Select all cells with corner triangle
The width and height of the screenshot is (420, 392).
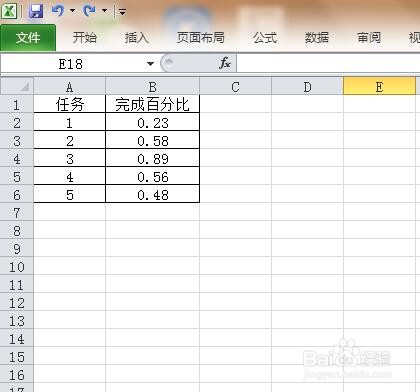[x=17, y=86]
